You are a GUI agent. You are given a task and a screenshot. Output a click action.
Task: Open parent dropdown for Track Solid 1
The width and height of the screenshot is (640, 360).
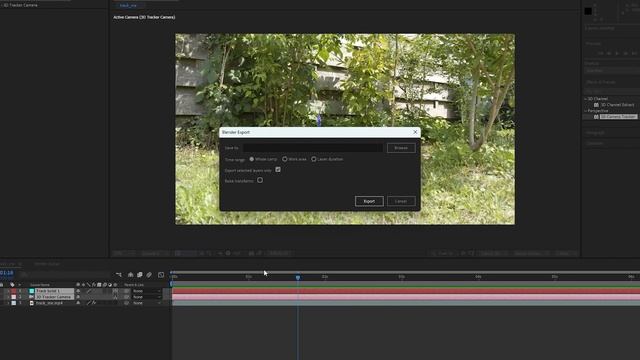[147, 291]
